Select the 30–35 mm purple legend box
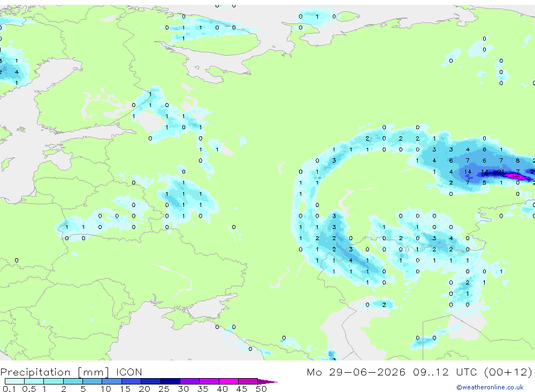The width and height of the screenshot is (535, 392). tap(190, 381)
